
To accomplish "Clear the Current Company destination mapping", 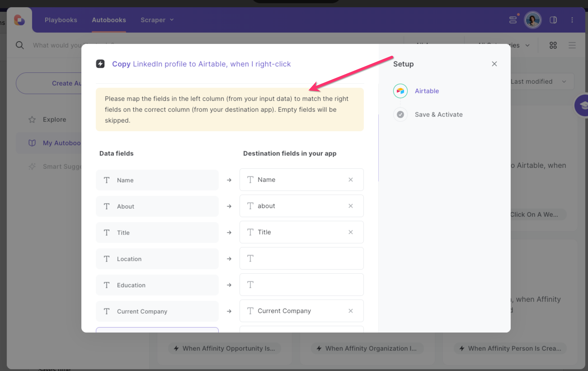I will (x=350, y=311).
